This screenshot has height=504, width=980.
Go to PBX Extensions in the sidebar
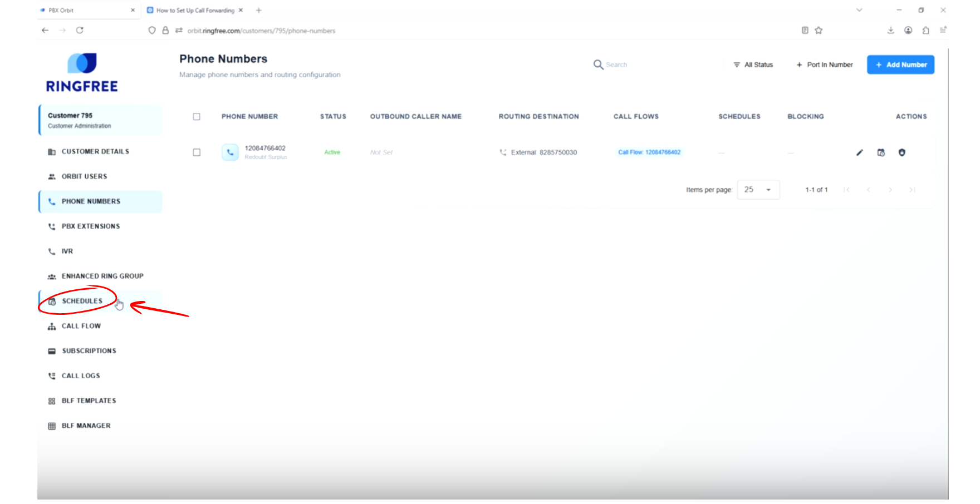90,226
